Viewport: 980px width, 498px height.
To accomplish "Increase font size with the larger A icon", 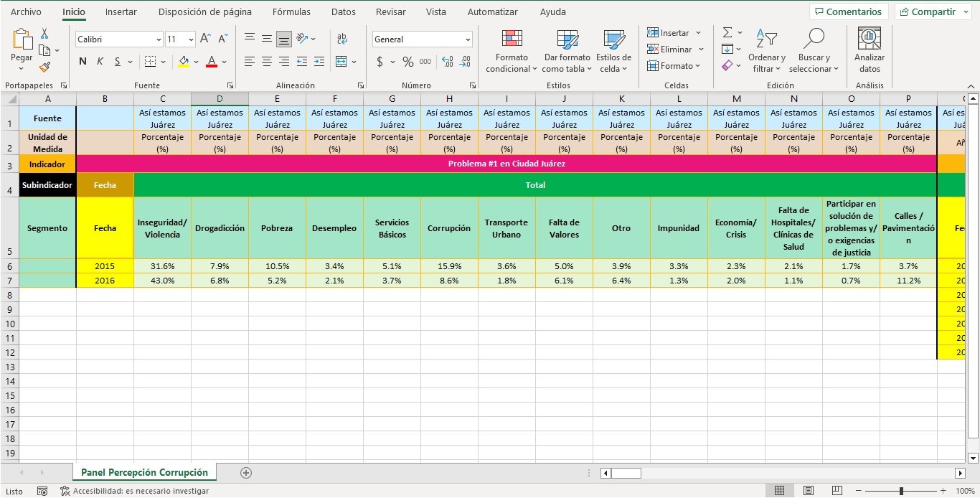I will pos(205,39).
